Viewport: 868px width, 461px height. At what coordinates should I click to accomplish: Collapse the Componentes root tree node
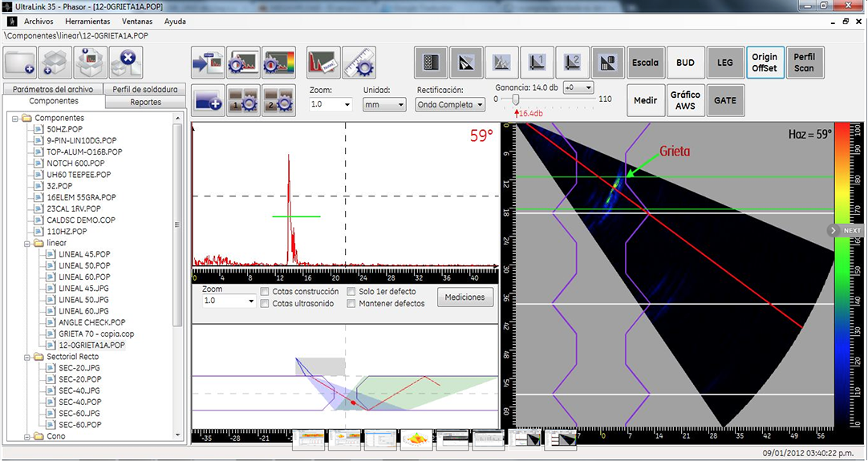15,118
